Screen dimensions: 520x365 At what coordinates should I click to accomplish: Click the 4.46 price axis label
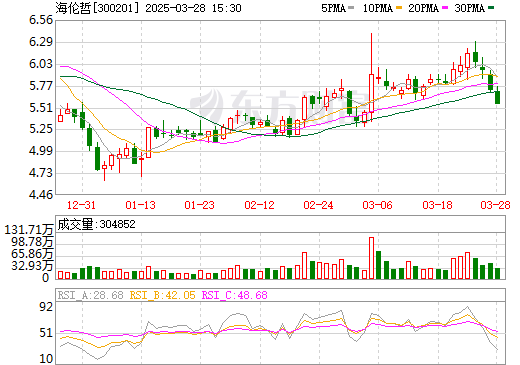coord(41,194)
